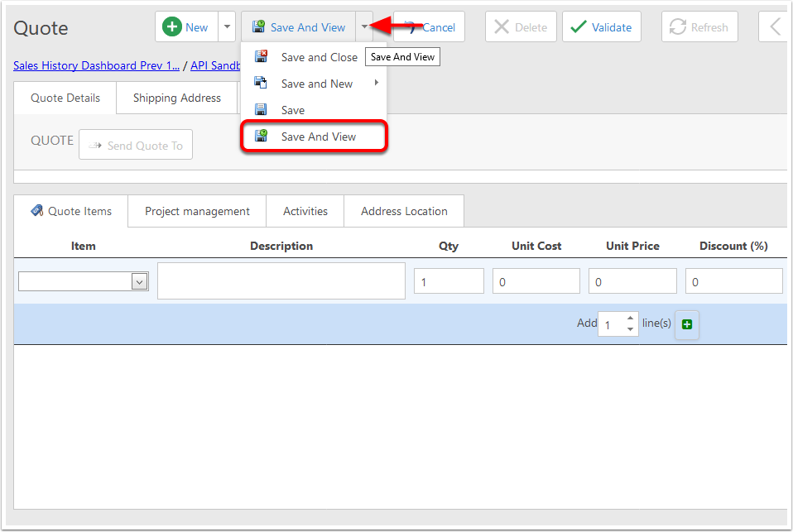Click the Qty input field
Viewport: 793px width, 532px height.
point(449,281)
